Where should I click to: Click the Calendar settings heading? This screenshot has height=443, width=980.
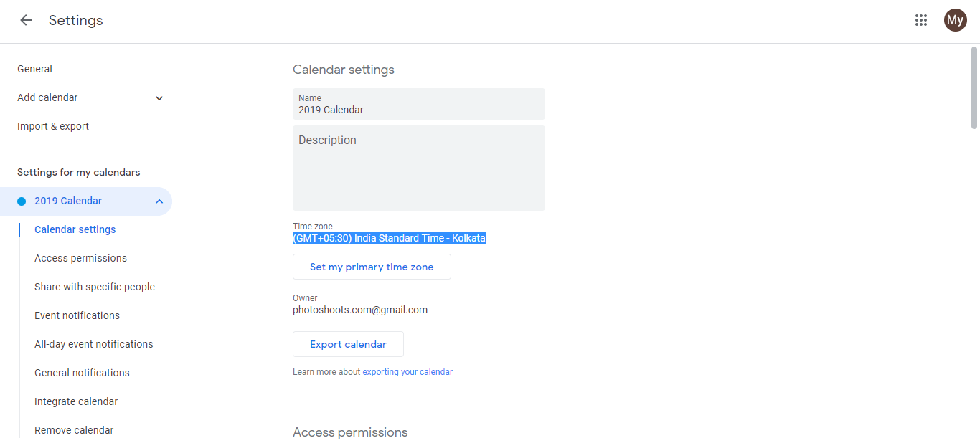[x=344, y=70]
